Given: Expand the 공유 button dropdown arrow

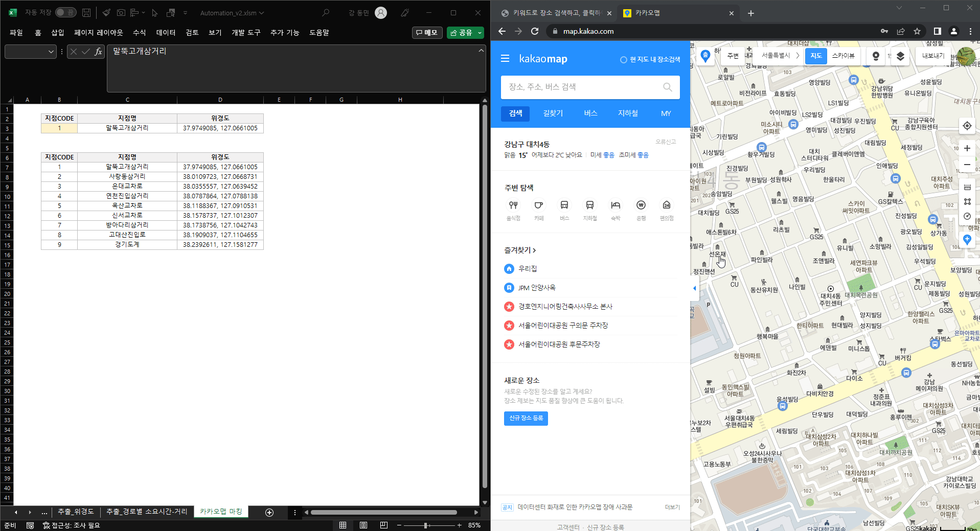Looking at the screenshot, I should point(480,33).
